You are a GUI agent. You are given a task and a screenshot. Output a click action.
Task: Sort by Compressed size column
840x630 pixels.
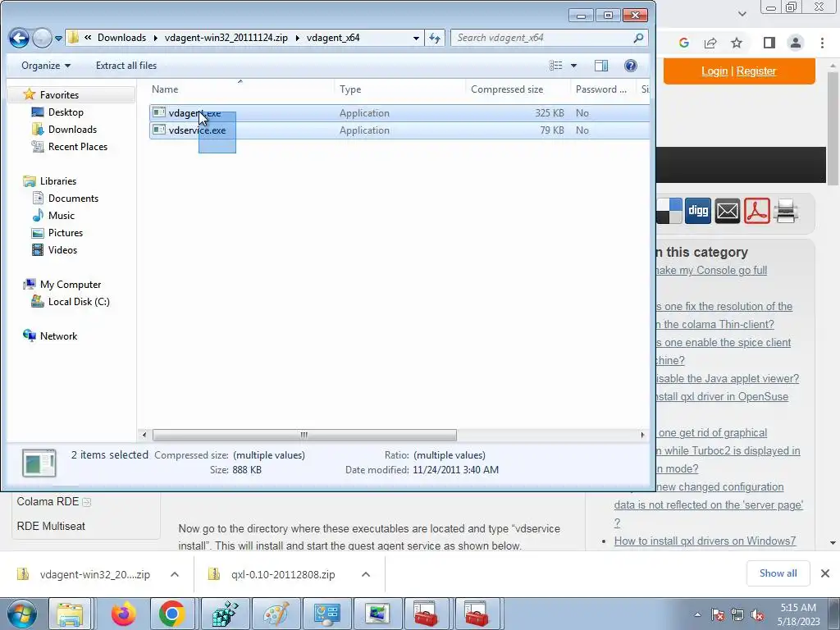coord(518,89)
